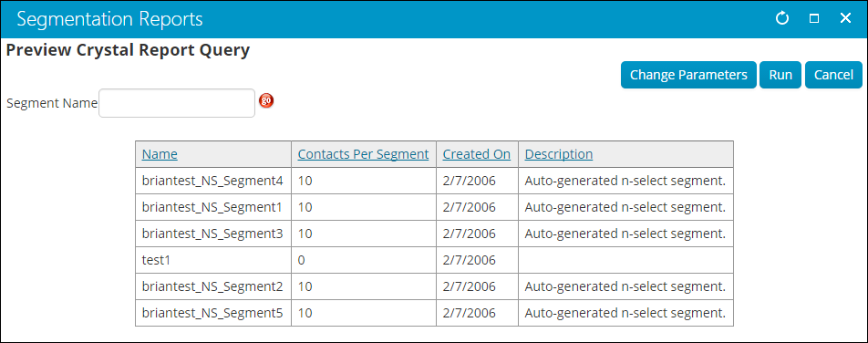Select the briantest_NS_Segment4 row name
The height and width of the screenshot is (343, 868).
click(212, 181)
